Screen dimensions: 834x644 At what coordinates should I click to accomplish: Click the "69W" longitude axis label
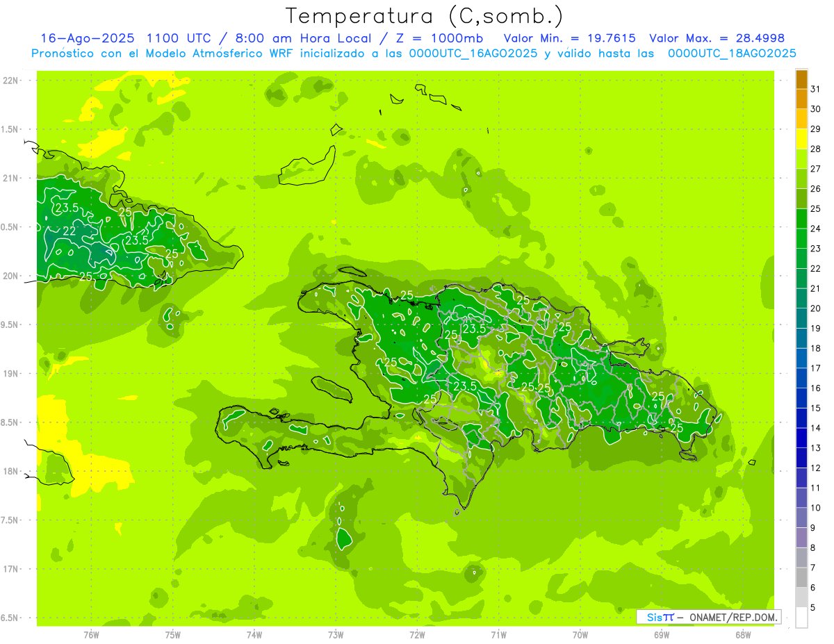(x=662, y=634)
